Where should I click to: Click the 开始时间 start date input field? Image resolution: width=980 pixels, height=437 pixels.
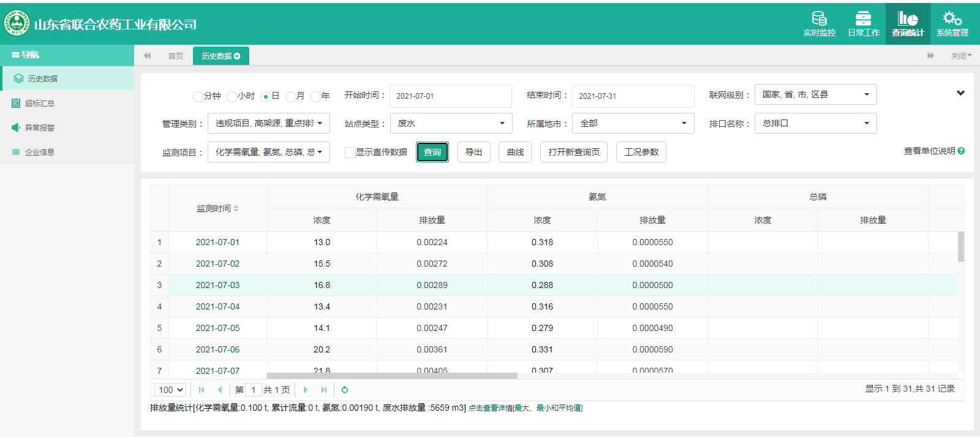click(450, 96)
